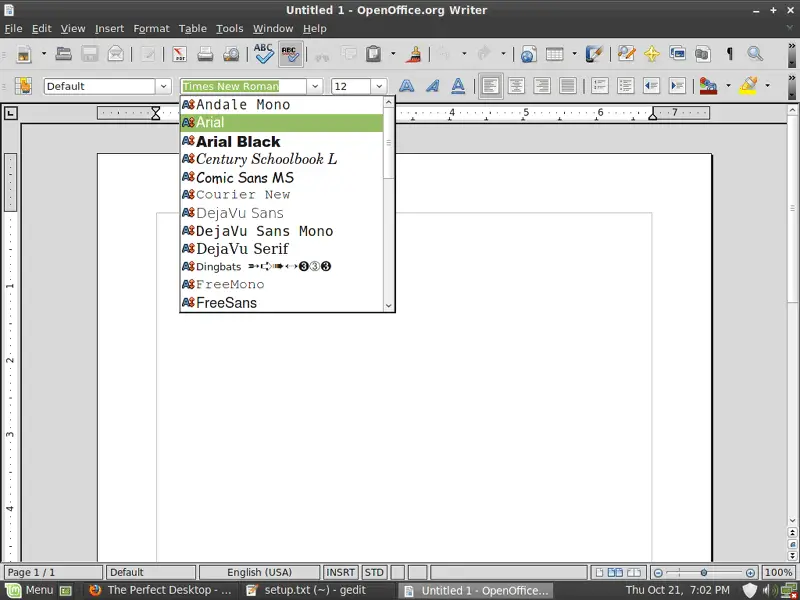Open Data Sources
The width and height of the screenshot is (800, 600).
click(x=703, y=54)
